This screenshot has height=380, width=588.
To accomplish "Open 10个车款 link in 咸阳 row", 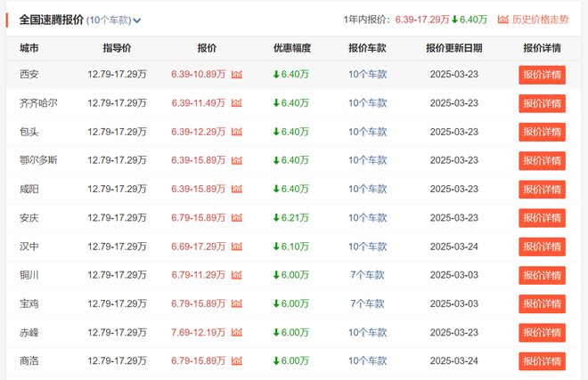I will [367, 189].
